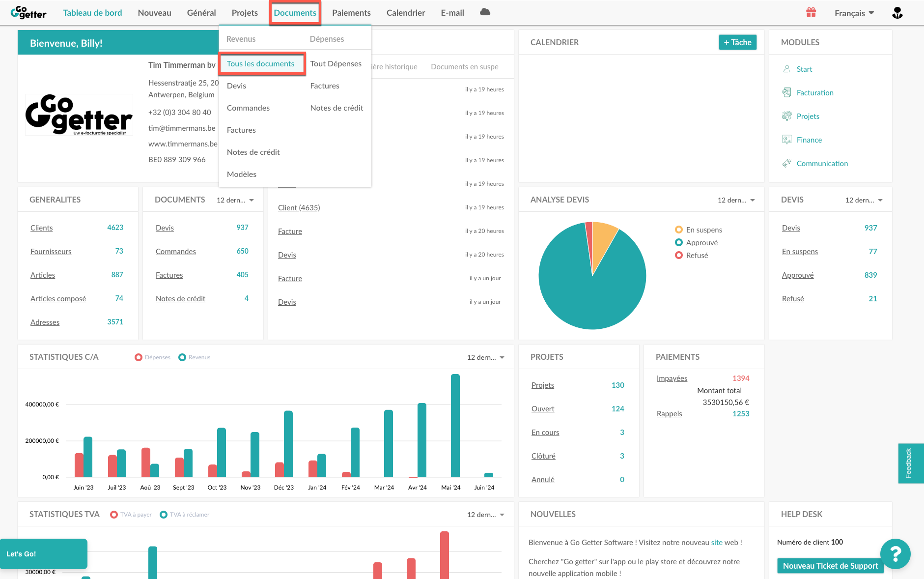Open the Projets top menu
Screen dimensions: 924x579
pos(245,13)
